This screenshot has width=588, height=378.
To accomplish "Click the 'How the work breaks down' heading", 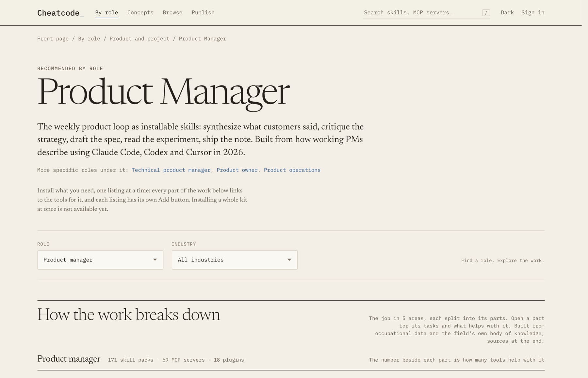I will 129,315.
